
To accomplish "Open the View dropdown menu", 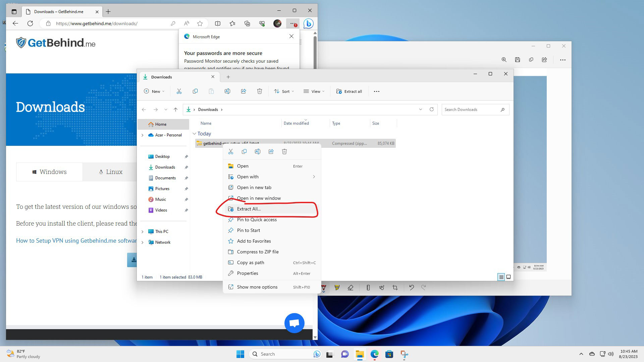I will point(314,91).
